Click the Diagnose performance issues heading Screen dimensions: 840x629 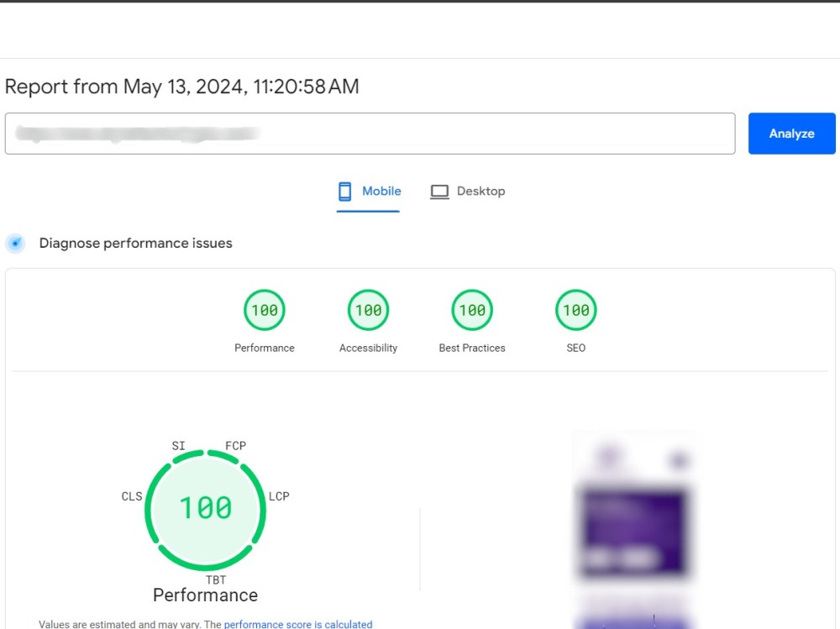(135, 244)
